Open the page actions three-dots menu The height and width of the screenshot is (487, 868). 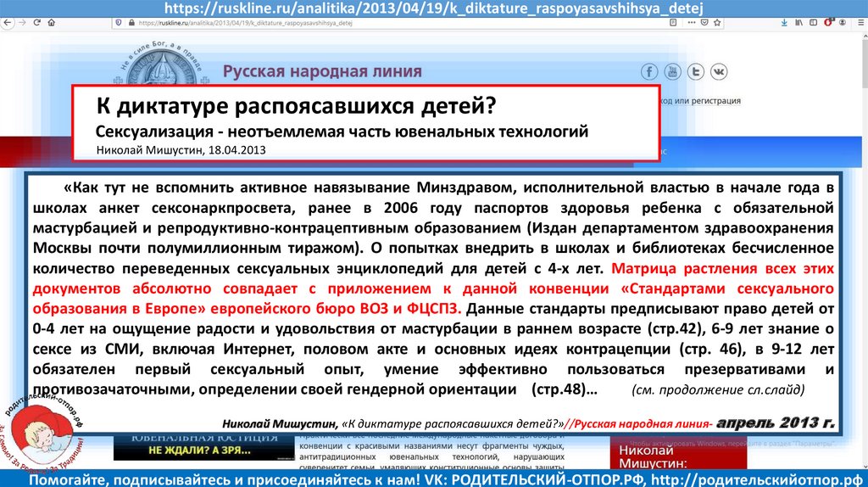pos(692,23)
